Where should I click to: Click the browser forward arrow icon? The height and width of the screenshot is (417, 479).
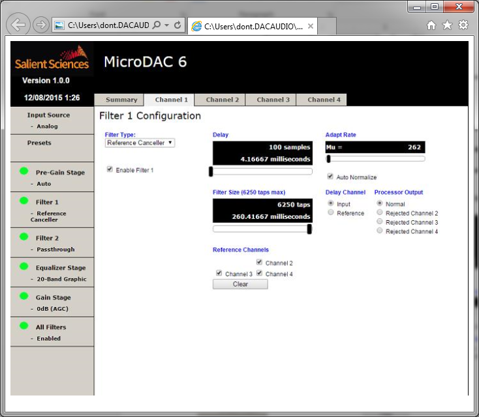point(41,25)
